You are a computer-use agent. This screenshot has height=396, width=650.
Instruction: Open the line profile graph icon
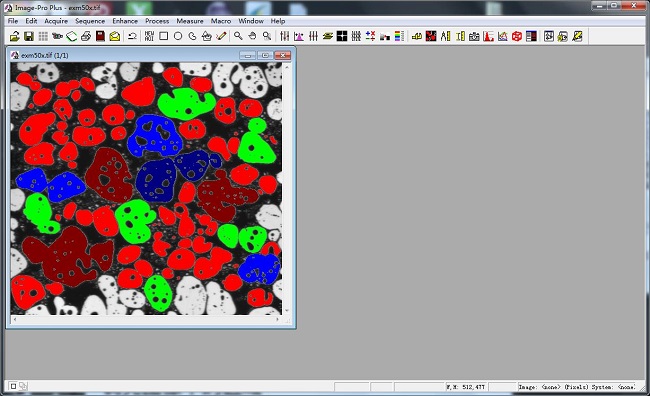pos(503,36)
